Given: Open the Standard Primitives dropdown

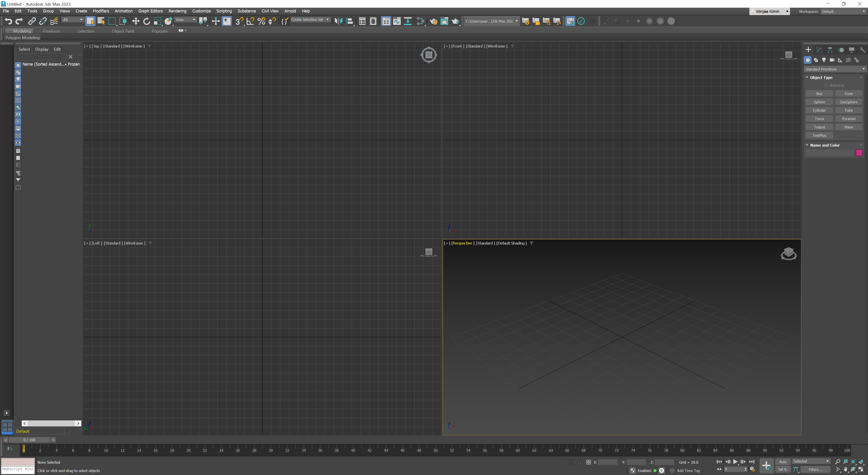Looking at the screenshot, I should coord(835,69).
